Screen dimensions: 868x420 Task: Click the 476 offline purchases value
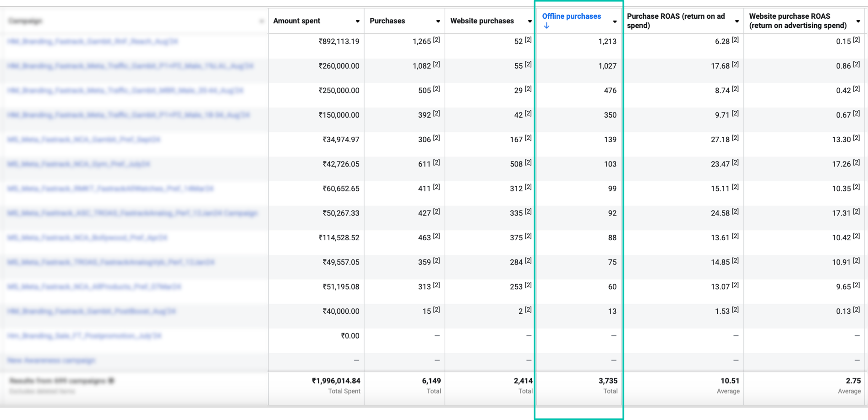tap(610, 91)
